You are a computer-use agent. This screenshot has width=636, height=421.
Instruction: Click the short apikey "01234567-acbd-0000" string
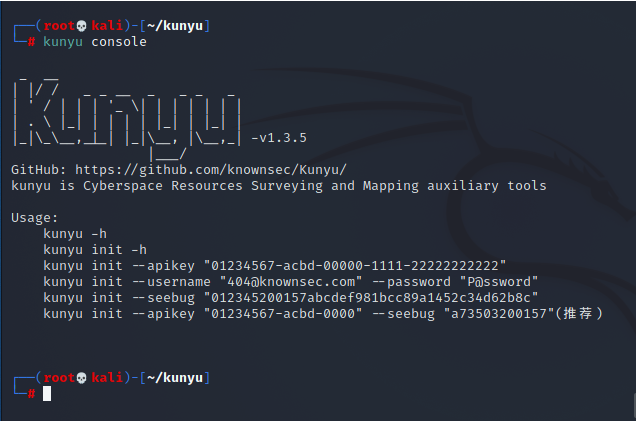click(283, 314)
